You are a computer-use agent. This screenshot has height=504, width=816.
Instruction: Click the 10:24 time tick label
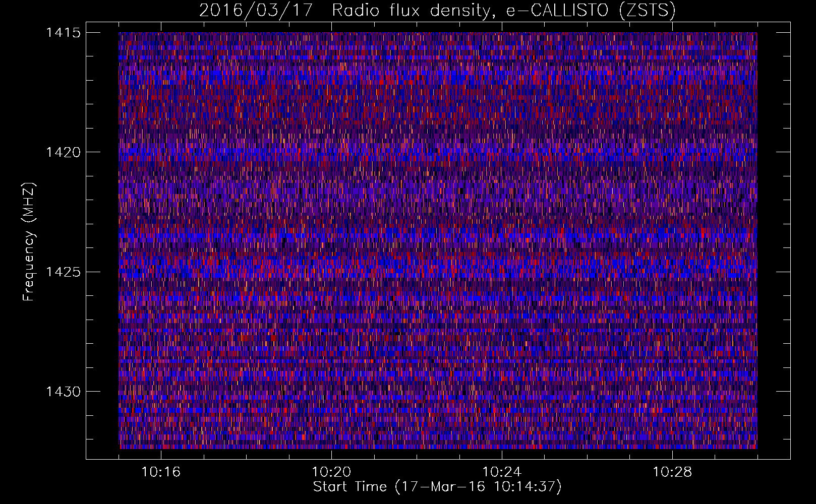tap(502, 472)
